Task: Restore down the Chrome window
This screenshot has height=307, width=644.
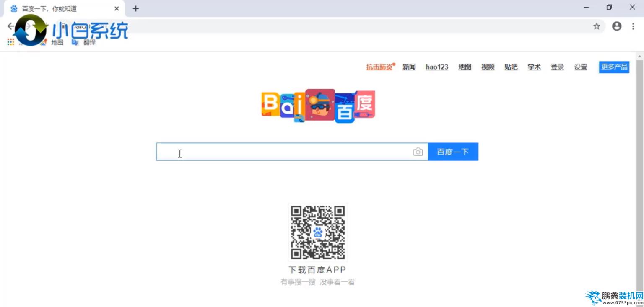Action: [609, 8]
